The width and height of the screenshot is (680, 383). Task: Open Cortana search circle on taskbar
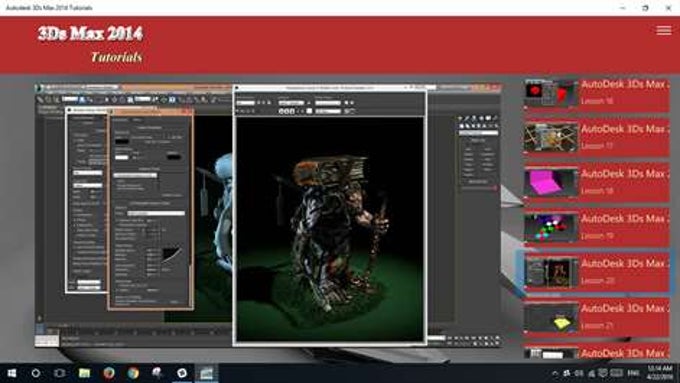[x=36, y=373]
